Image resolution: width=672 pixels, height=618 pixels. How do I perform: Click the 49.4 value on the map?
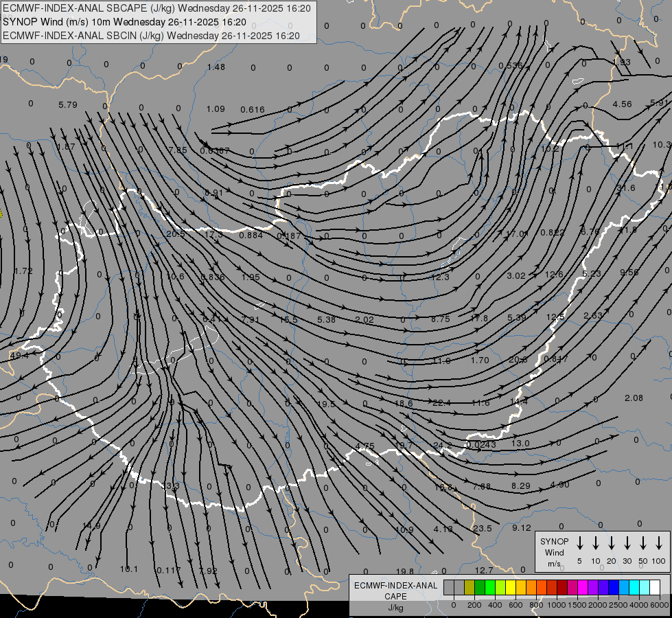[x=19, y=356]
